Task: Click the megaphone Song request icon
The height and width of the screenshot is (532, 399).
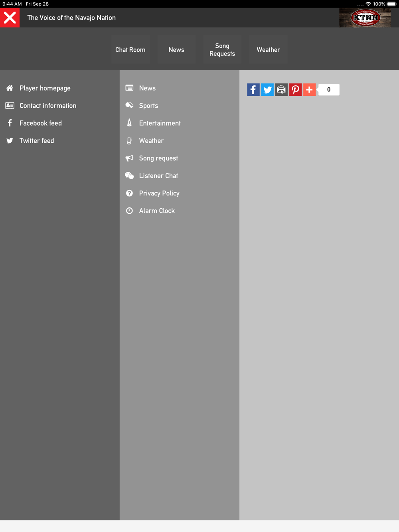Action: (129, 158)
